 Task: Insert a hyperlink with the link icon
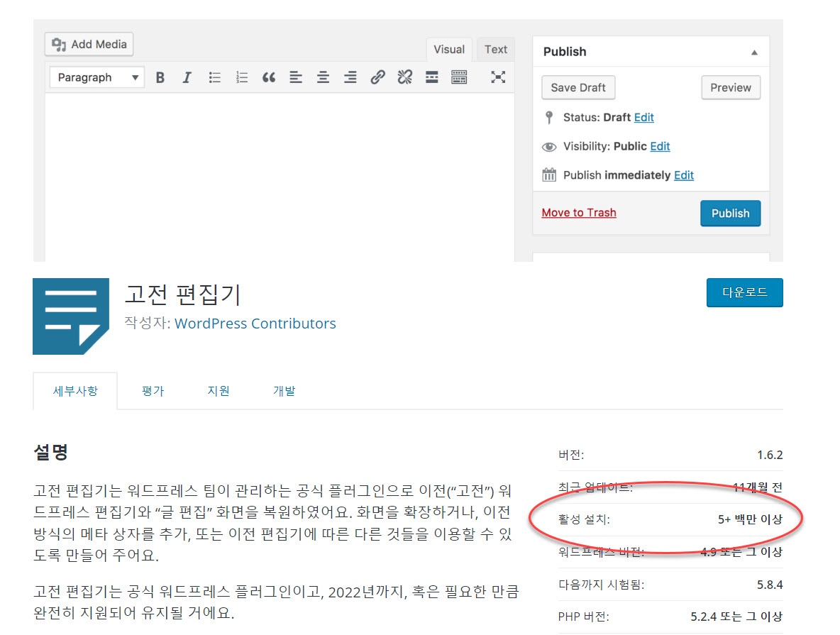click(377, 77)
